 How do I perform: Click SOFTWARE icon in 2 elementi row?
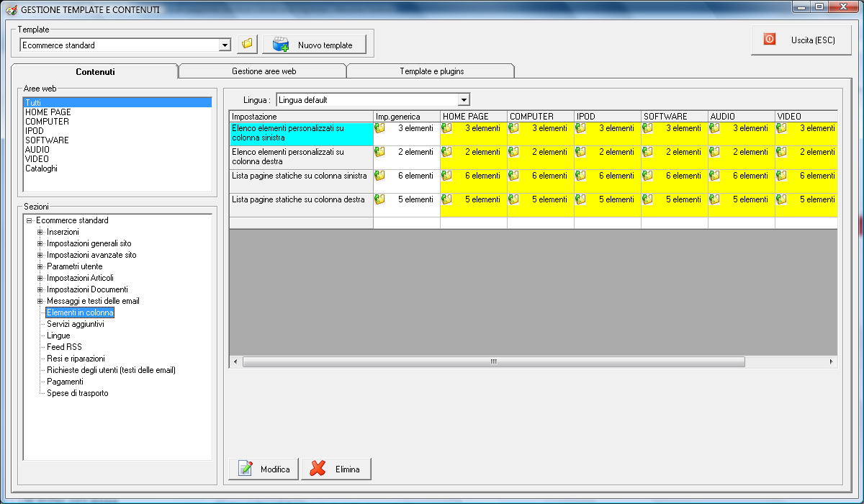(x=647, y=152)
